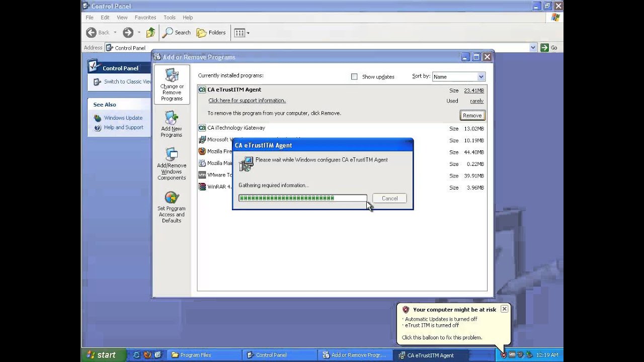Viewport: 644px width, 362px height.
Task: Click the 39.91MB size value
Action: coord(474,176)
